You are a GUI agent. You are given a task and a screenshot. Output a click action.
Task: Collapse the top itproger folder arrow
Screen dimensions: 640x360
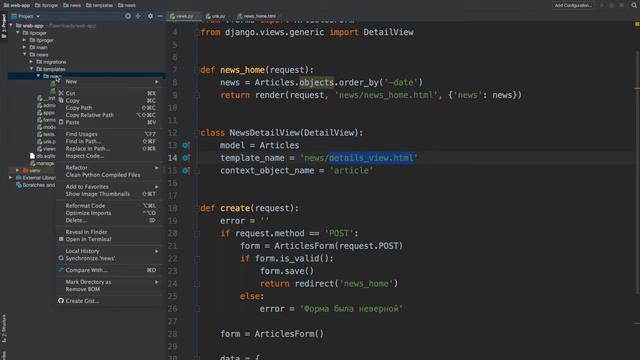pyautogui.click(x=18, y=33)
